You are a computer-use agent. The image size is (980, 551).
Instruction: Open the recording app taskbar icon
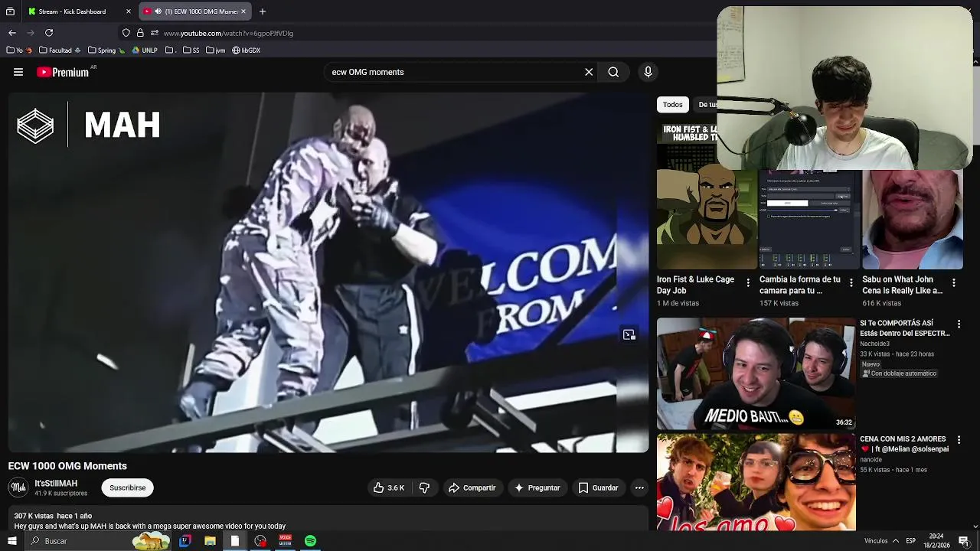coord(260,541)
